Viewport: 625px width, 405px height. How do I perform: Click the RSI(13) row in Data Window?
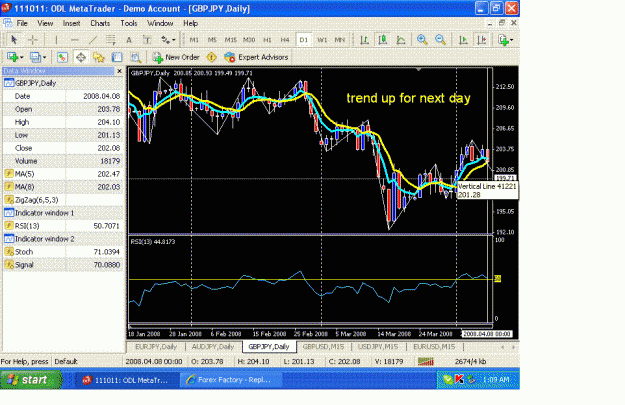tap(63, 226)
